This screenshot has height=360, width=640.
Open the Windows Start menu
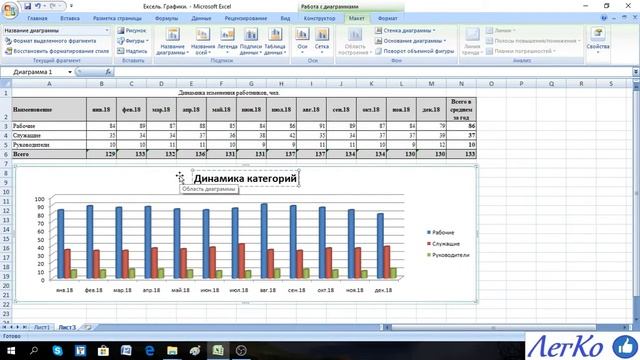click(x=11, y=351)
